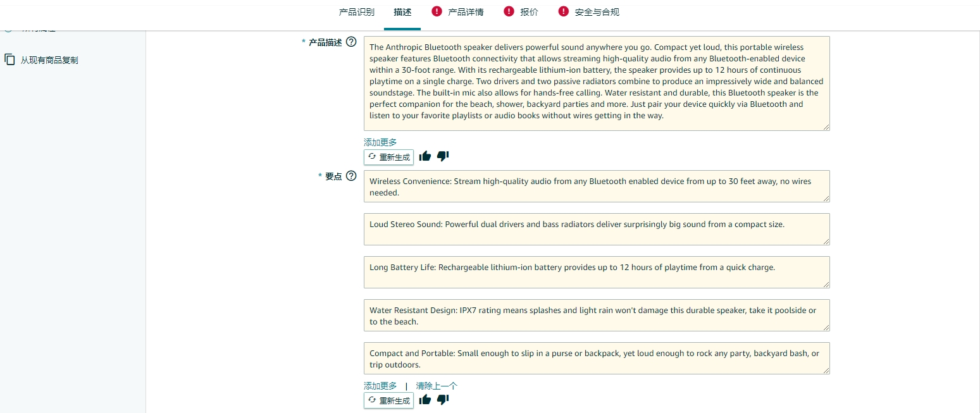980x413 pixels.
Task: Click into the product description text area
Action: (596, 83)
